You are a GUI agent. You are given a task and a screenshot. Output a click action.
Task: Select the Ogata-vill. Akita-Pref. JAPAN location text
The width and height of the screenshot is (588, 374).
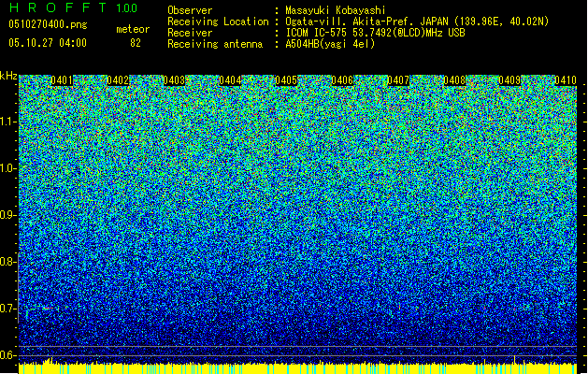[417, 22]
